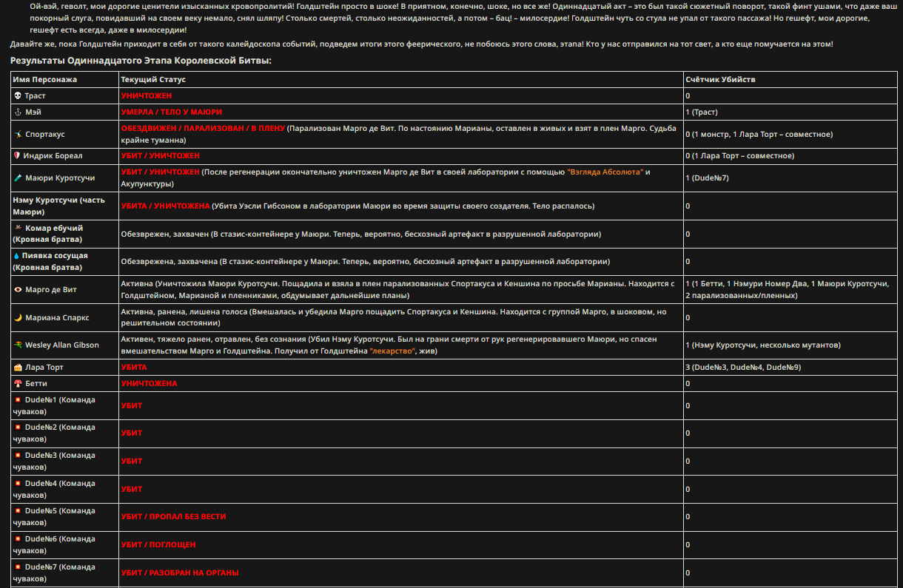Click the status 'УБИТ / РАЗОБРАН НА ОРГАНЫ'
903x588 pixels.
(180, 572)
